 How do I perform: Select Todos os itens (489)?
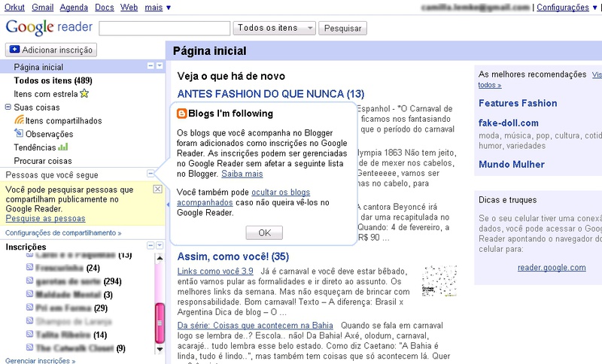tap(53, 80)
